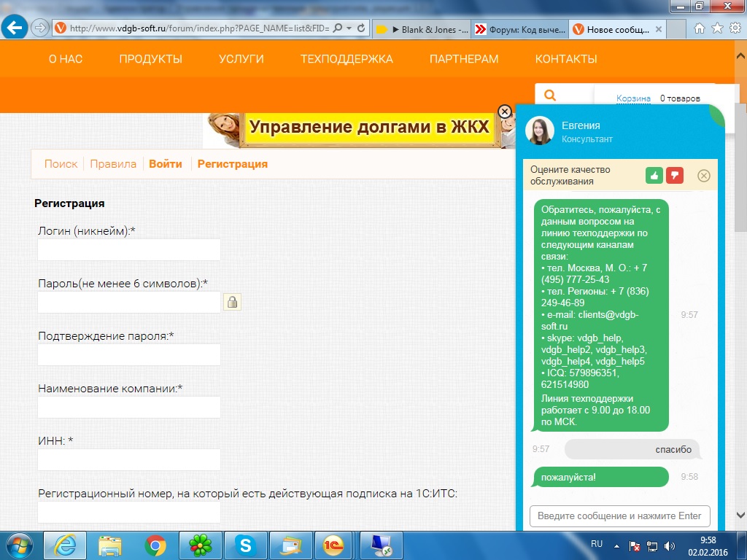Open the RU input language selector
Screen dimensions: 747x560
597,545
